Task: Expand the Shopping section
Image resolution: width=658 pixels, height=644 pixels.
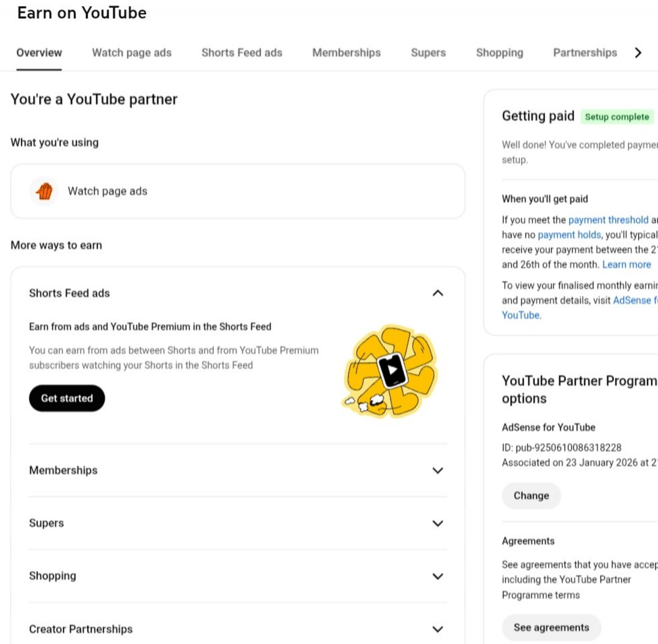Action: [437, 576]
